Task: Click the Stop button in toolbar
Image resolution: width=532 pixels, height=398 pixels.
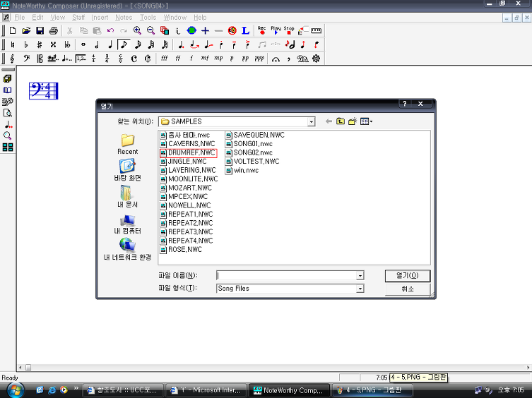Action: point(289,30)
